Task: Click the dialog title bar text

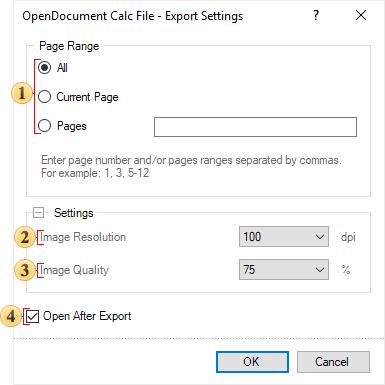Action: tap(133, 16)
